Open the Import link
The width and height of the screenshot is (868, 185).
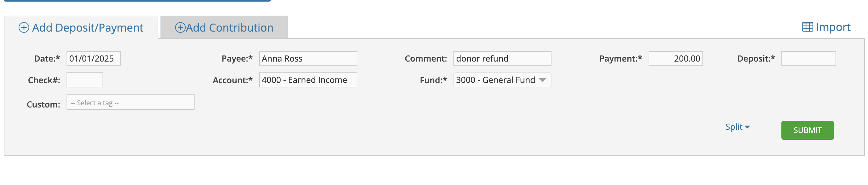[826, 27]
